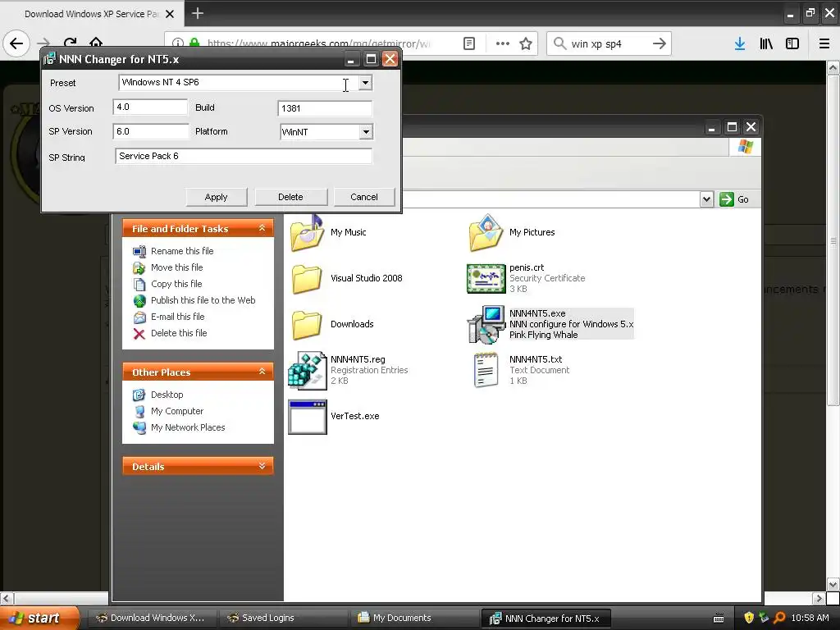
Task: Select the Visual Studio 2008 folder
Action: [307, 279]
